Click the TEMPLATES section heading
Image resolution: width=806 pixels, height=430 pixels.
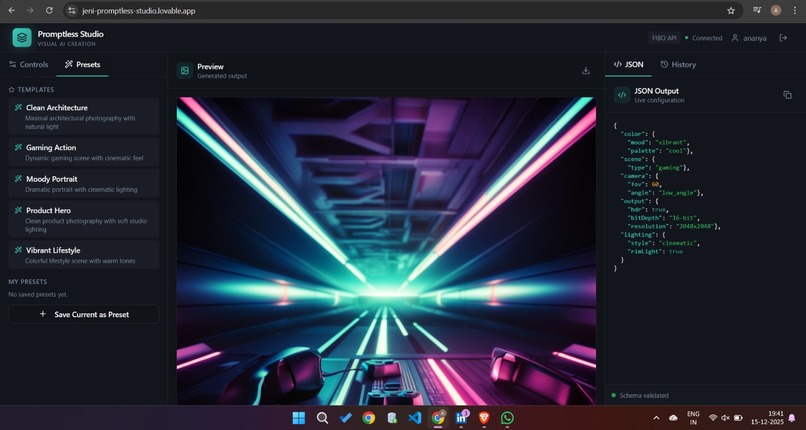35,89
